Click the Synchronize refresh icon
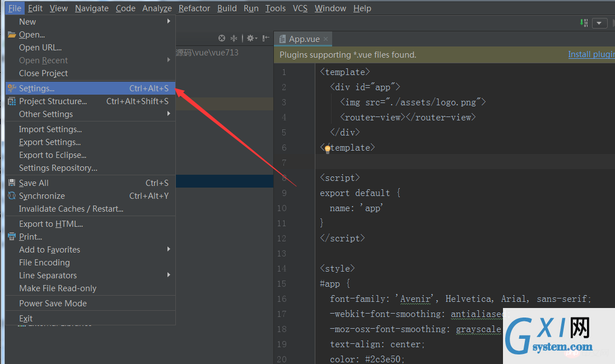615x364 pixels. click(12, 196)
